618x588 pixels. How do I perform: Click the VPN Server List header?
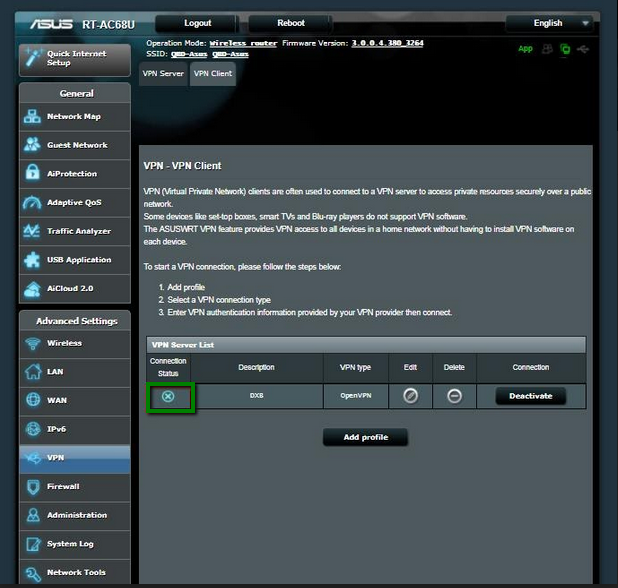(366, 345)
